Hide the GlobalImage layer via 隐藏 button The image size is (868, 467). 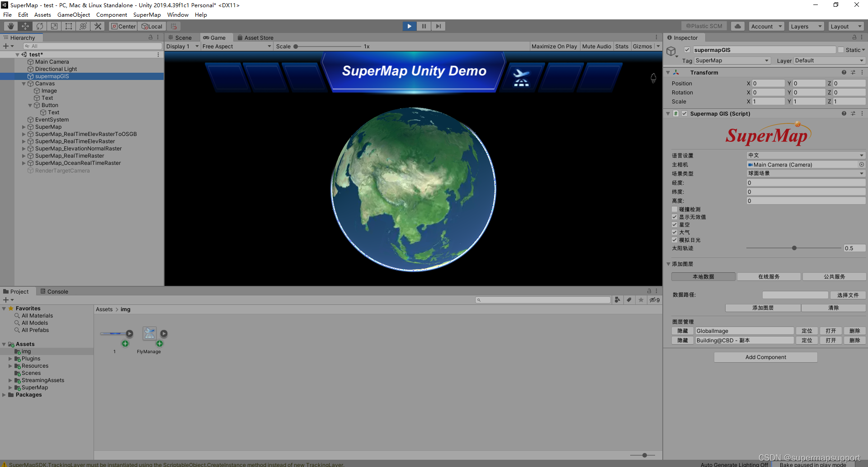[682, 331]
